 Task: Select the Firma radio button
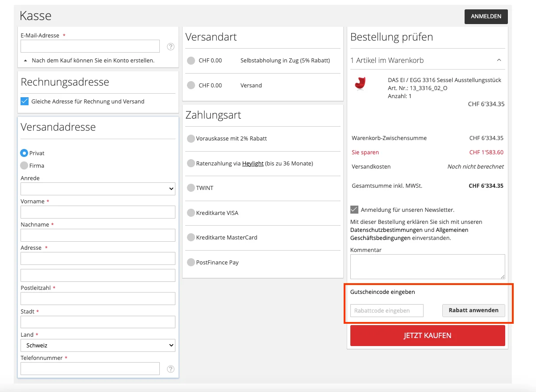[x=24, y=165]
